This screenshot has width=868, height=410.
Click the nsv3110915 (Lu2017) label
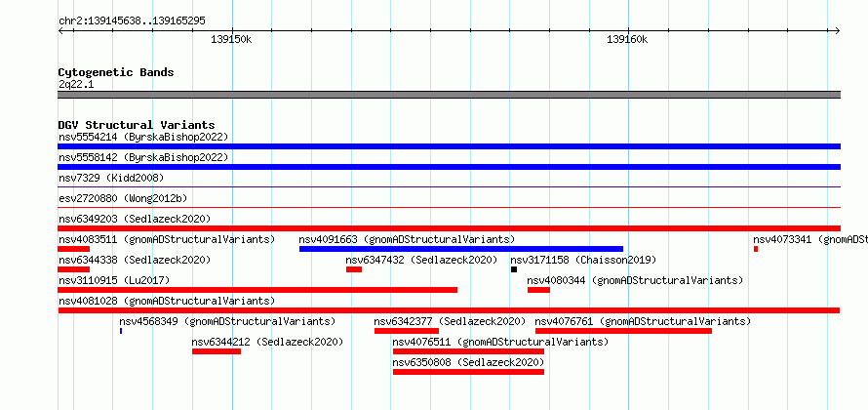click(x=114, y=280)
